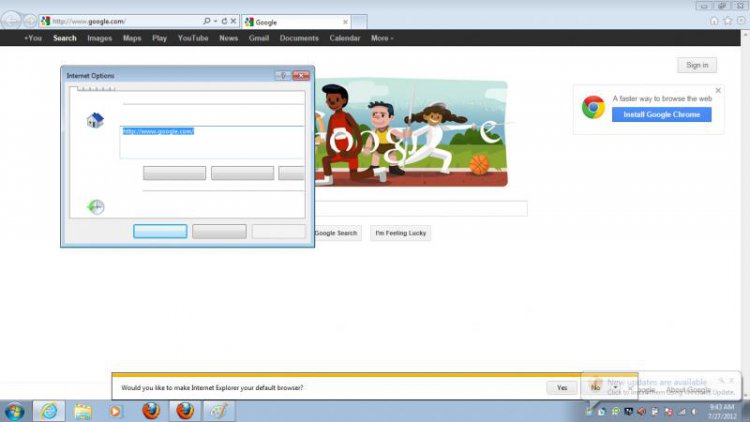Answer Yes to default browser prompt
This screenshot has width=750, height=422.
(562, 388)
